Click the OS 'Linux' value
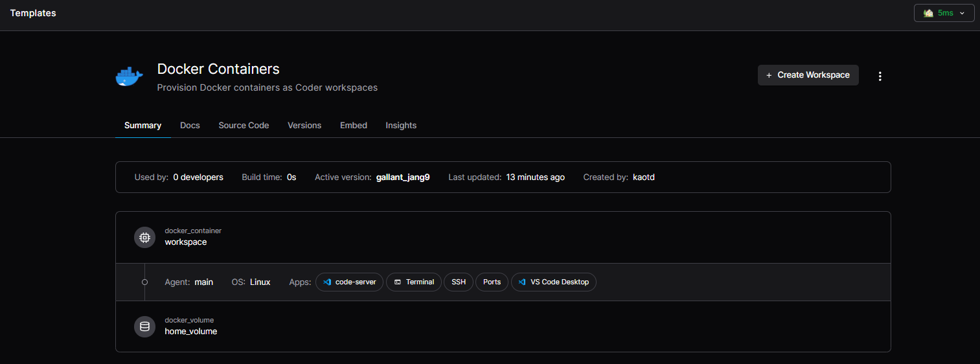 (260, 282)
